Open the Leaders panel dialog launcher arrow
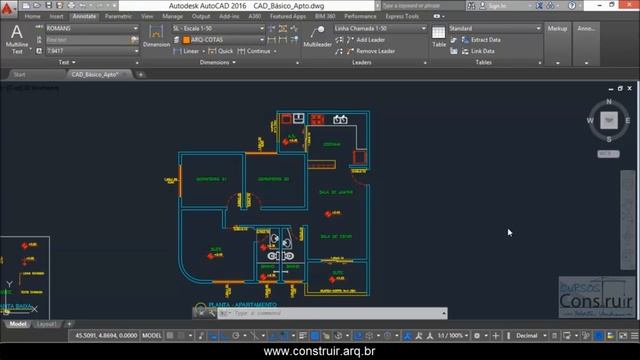 pos(425,63)
